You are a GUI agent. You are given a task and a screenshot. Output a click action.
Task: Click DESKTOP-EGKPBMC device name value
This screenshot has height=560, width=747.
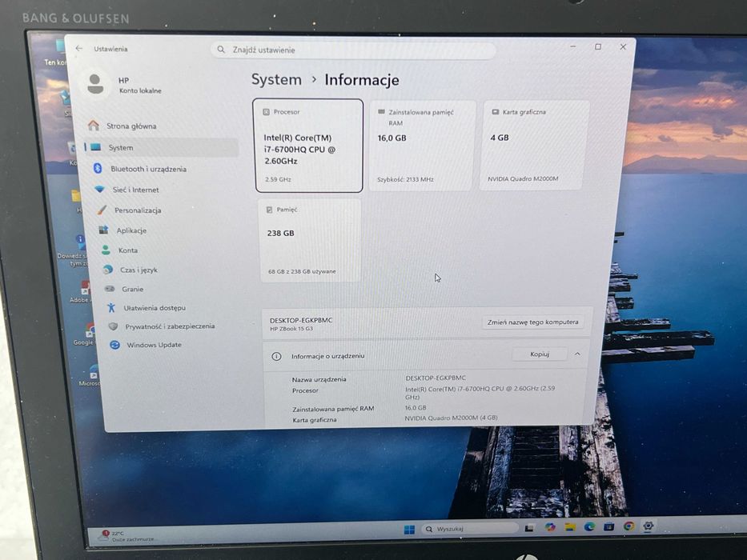tap(436, 378)
